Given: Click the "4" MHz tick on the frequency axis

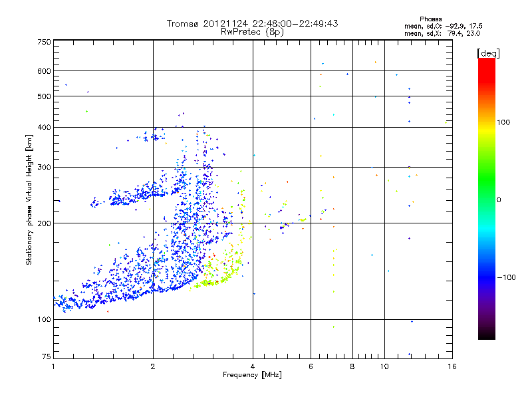Looking at the screenshot, I should click(253, 366).
